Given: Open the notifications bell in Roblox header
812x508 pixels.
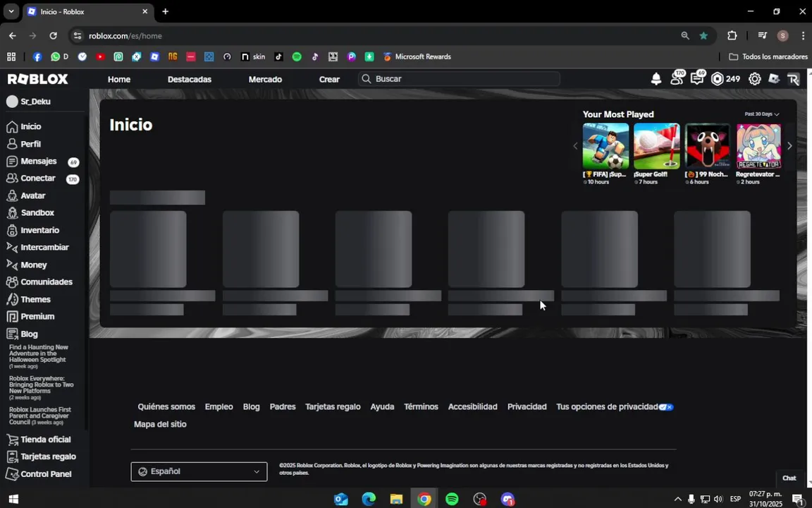Looking at the screenshot, I should click(x=656, y=79).
